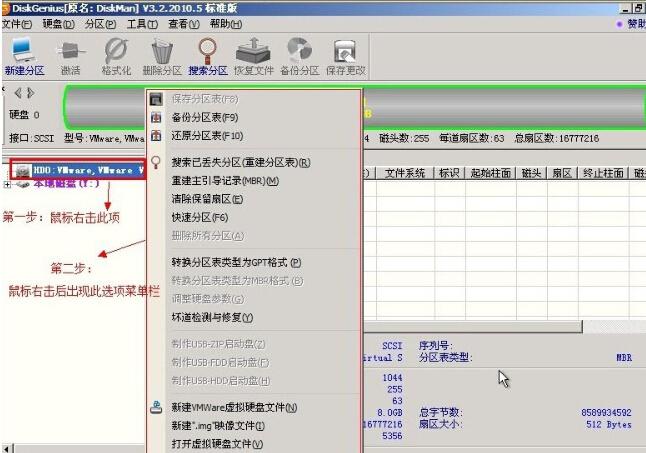Click the HDD drive icon in tree

23,170
